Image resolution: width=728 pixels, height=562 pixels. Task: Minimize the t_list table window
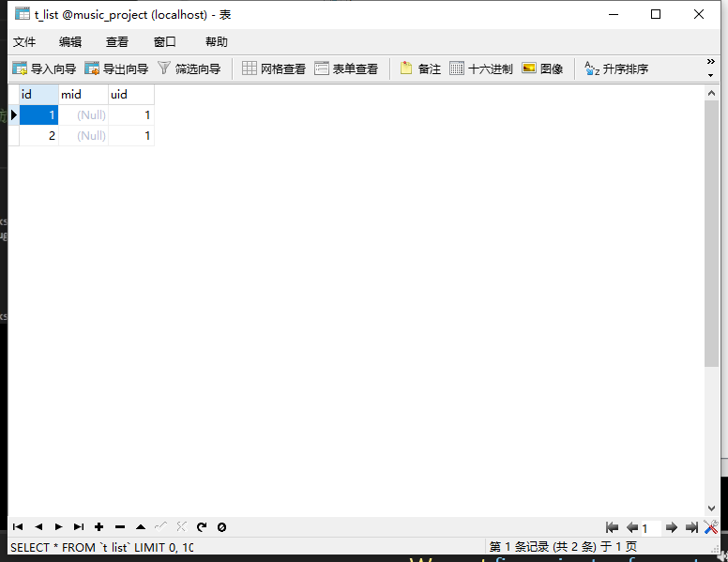point(614,14)
